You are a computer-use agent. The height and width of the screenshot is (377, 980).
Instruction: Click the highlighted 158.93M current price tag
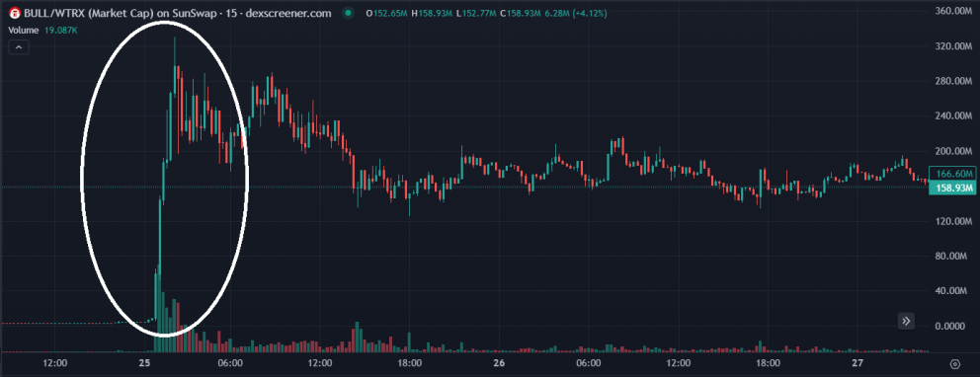point(952,188)
